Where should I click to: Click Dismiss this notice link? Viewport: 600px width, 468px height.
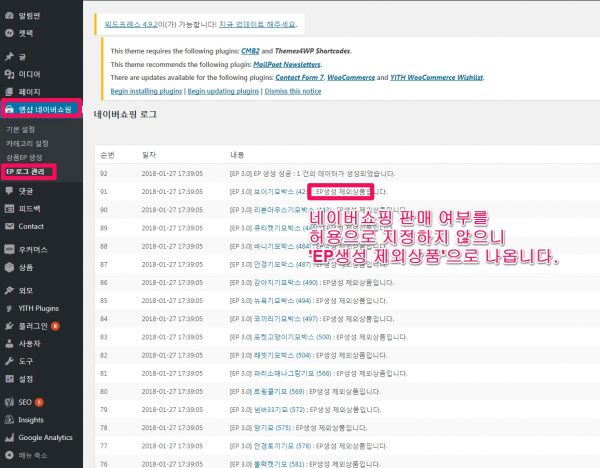[293, 91]
